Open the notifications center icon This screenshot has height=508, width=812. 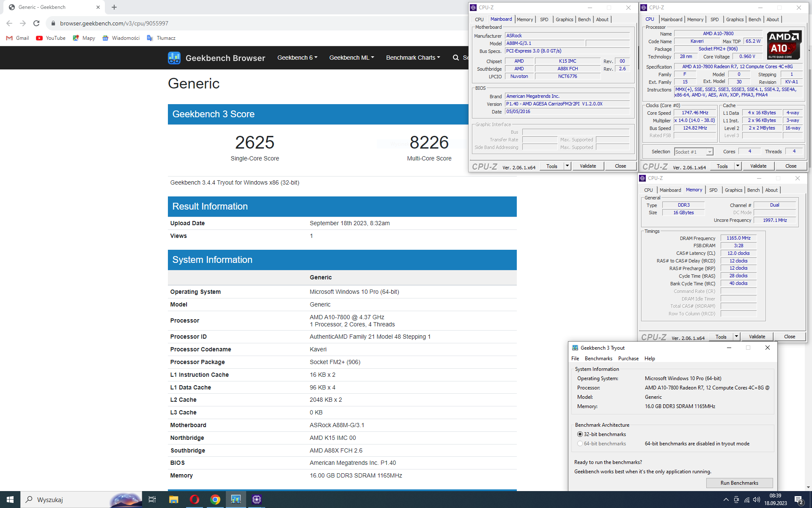point(799,500)
